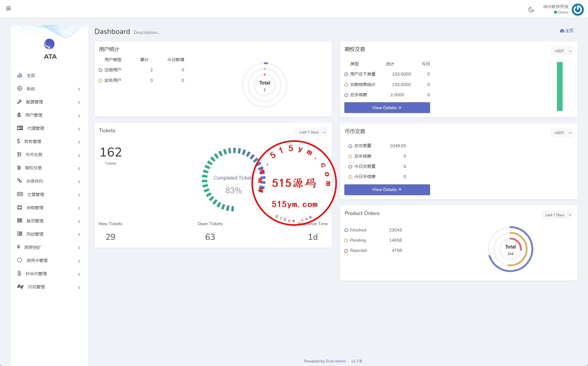Toggle the 注册用户 legend circle
The width and height of the screenshot is (588, 366).
(100, 70)
